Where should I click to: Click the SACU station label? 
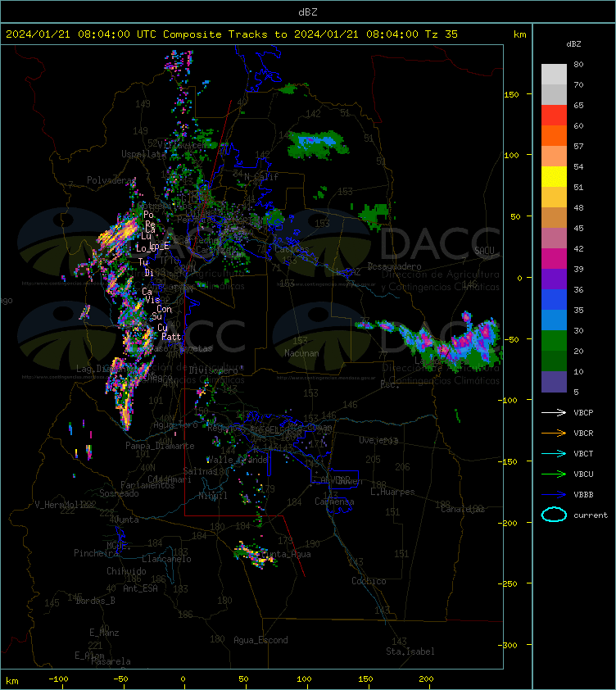pos(484,250)
